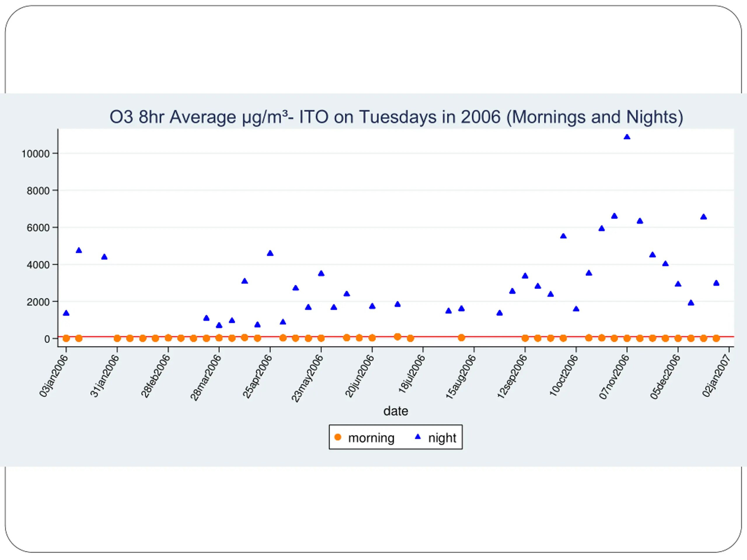This screenshot has height=560, width=747.
Task: Click the first orange morning dot at 03jan2006
Action: pos(66,338)
